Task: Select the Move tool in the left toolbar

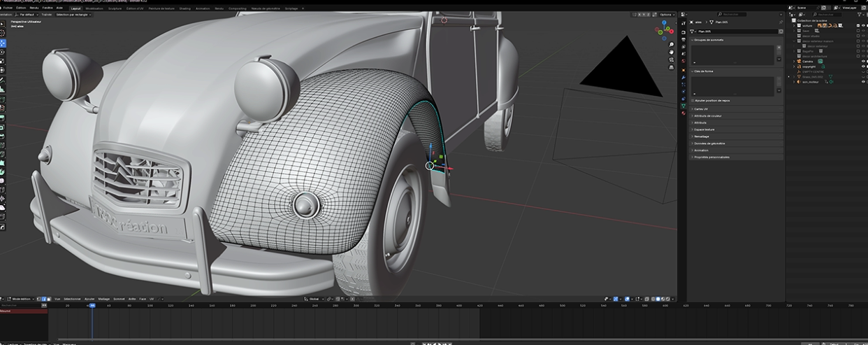Action: 3,43
